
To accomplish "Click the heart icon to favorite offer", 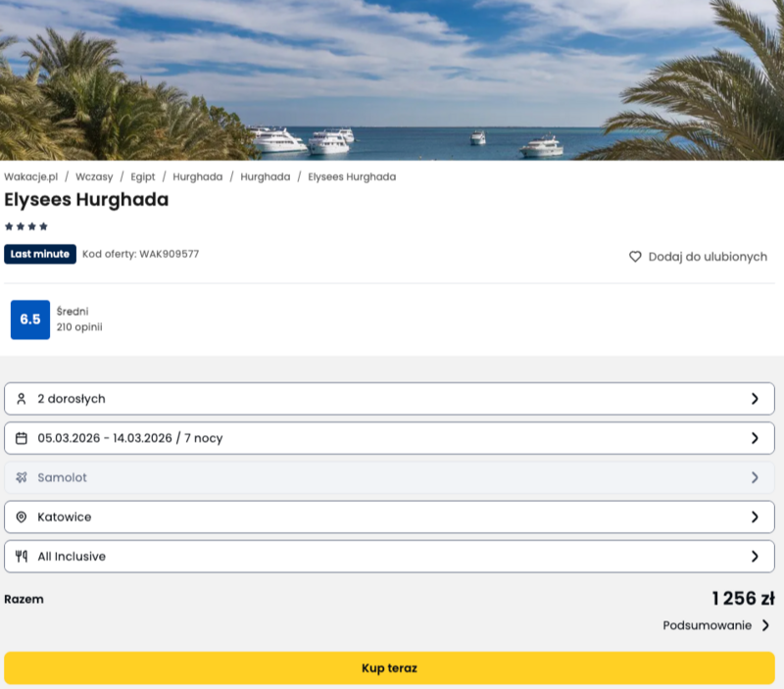I will pos(635,257).
